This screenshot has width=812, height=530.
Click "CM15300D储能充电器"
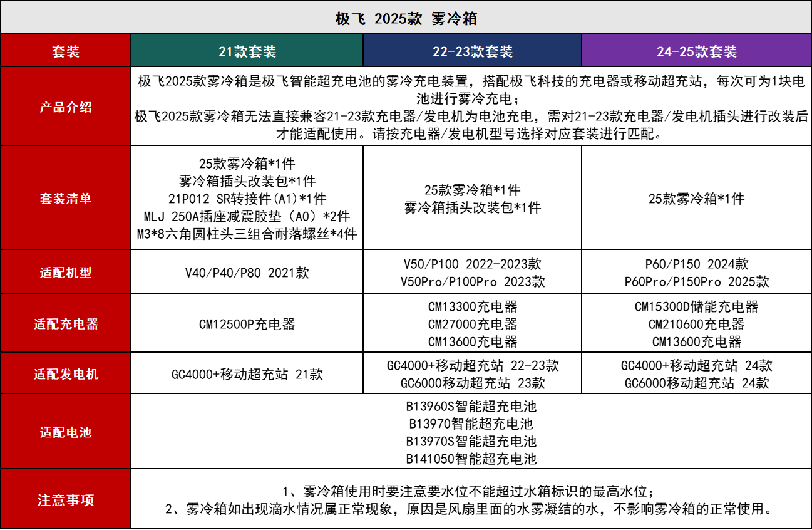tap(697, 307)
